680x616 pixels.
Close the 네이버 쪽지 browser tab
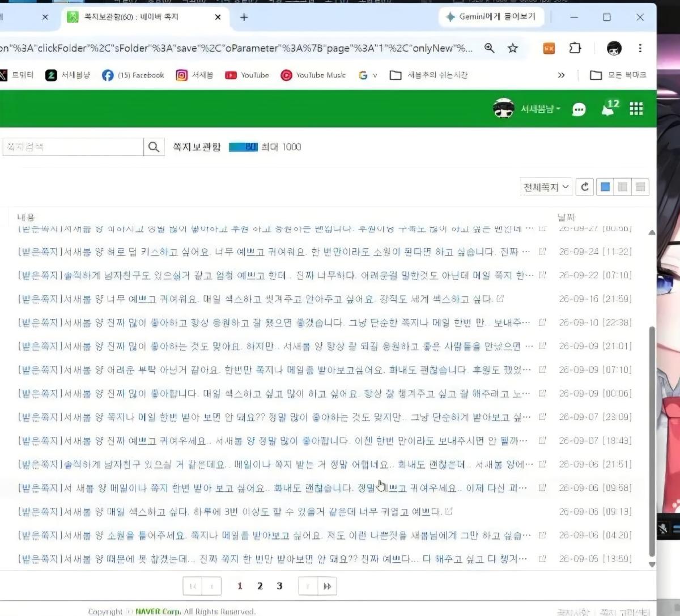[x=218, y=17]
